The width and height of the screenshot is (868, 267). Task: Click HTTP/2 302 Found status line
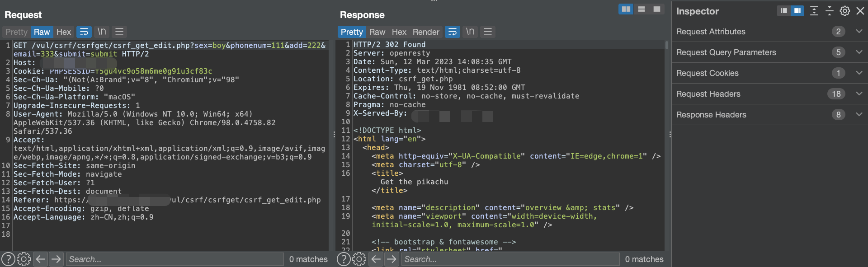(x=389, y=44)
